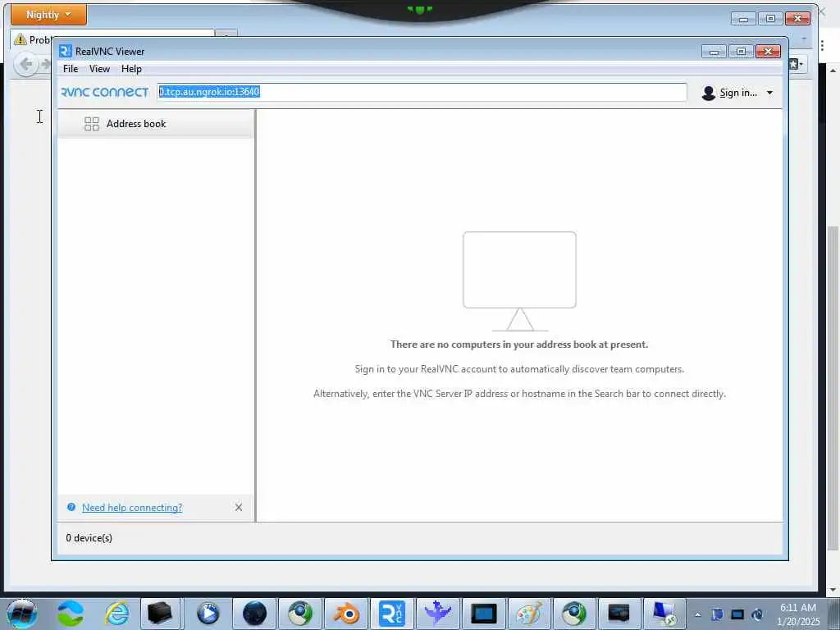Image resolution: width=840 pixels, height=630 pixels.
Task: Open the Windows Start menu orb
Action: click(21, 614)
